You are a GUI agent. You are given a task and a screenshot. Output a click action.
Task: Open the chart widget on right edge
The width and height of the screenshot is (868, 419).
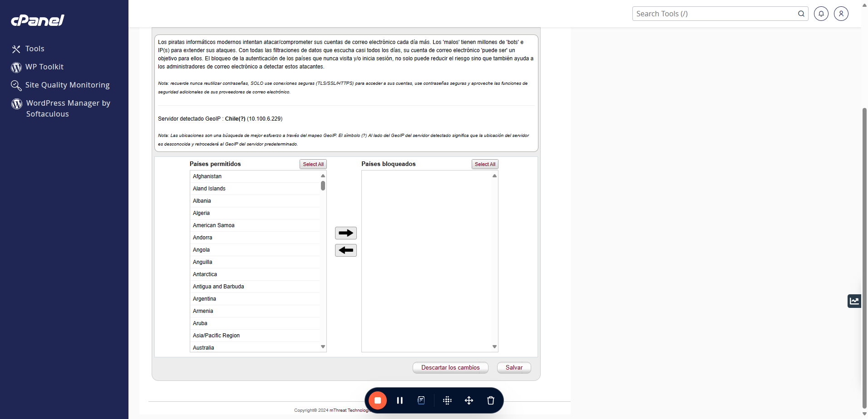pos(854,301)
